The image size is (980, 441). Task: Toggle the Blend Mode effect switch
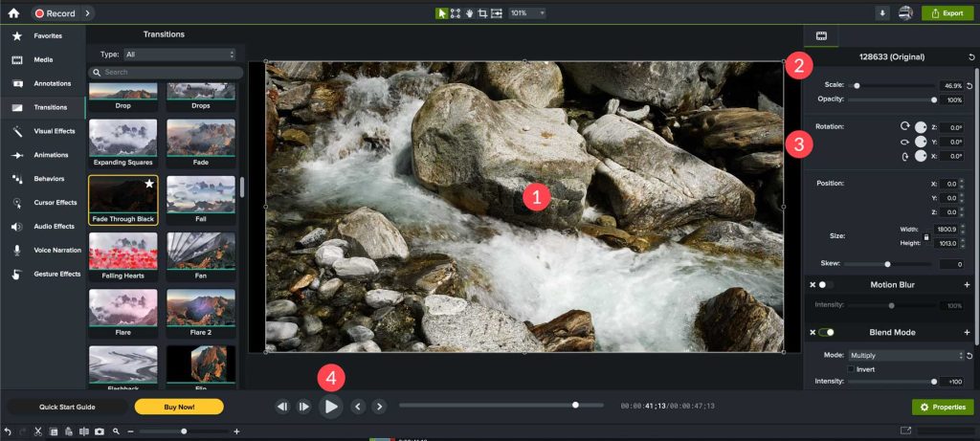click(x=825, y=333)
